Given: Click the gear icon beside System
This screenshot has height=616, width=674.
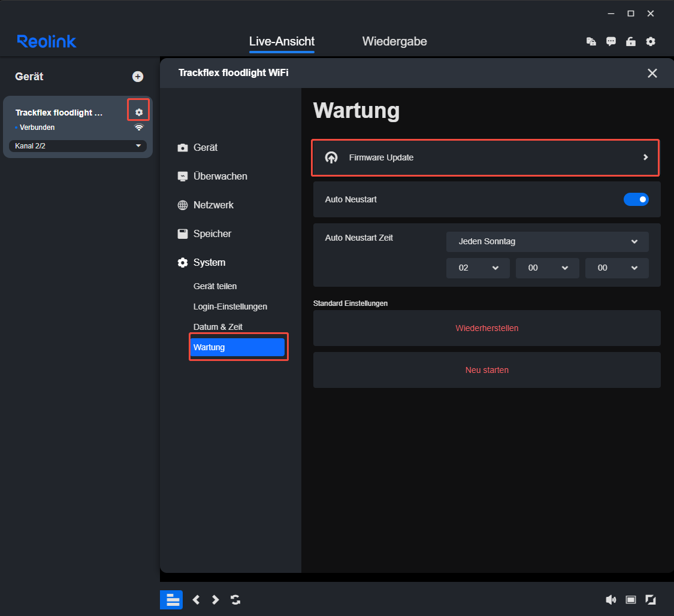Looking at the screenshot, I should pos(183,262).
